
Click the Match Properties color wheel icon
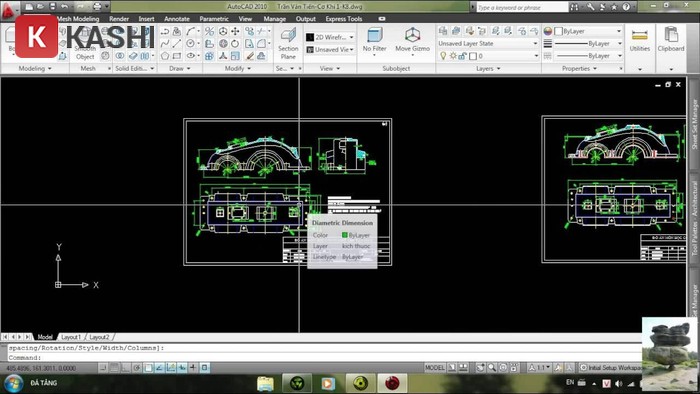(x=548, y=31)
